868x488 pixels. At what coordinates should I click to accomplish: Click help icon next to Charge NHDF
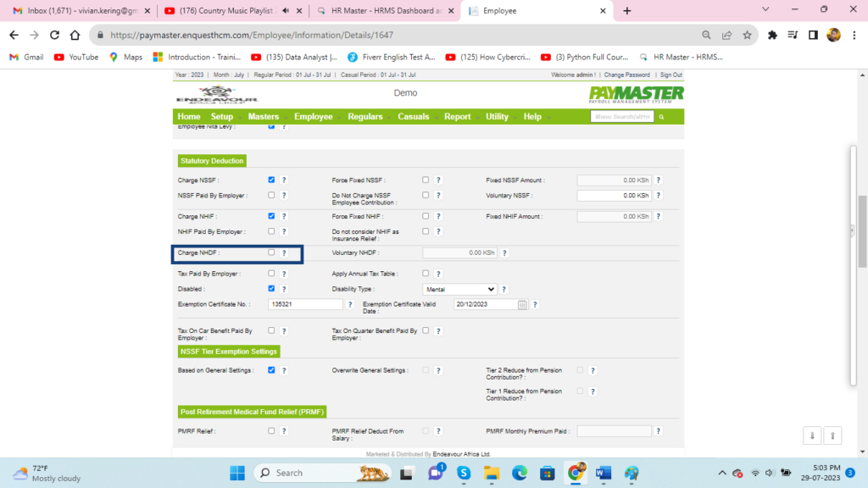click(284, 252)
